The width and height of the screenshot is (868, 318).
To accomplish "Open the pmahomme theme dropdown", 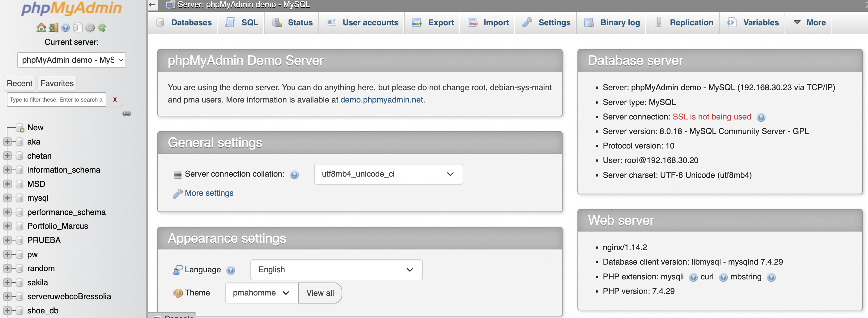I will click(x=261, y=293).
